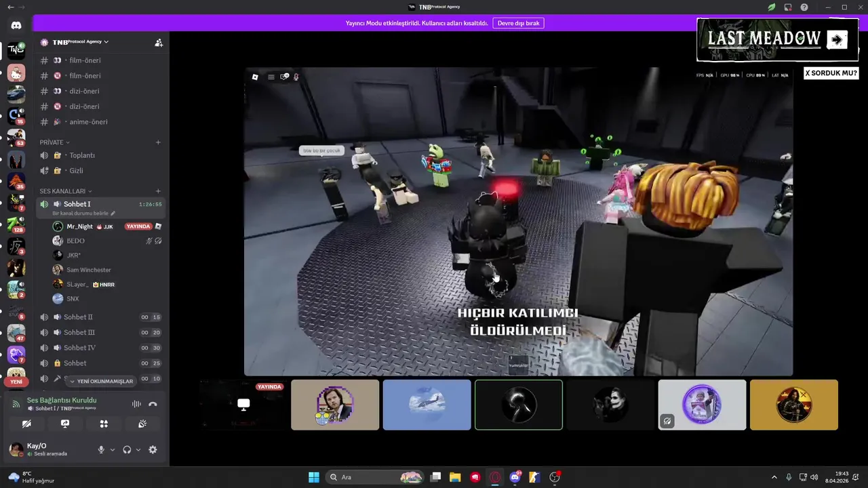
Task: Open the soundboard icon
Action: (x=142, y=424)
